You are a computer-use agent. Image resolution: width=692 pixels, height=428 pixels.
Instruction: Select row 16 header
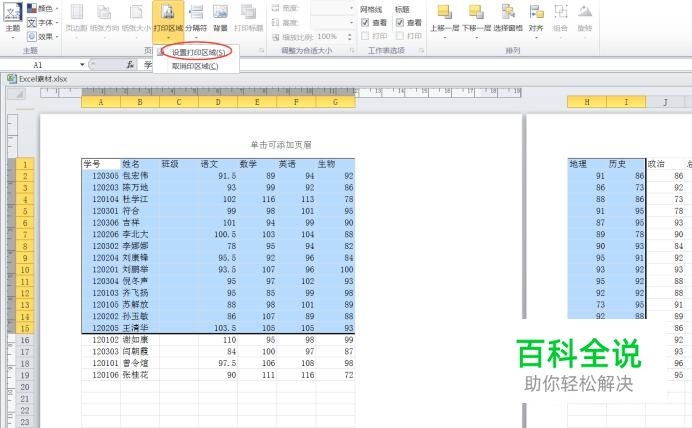tap(25, 340)
